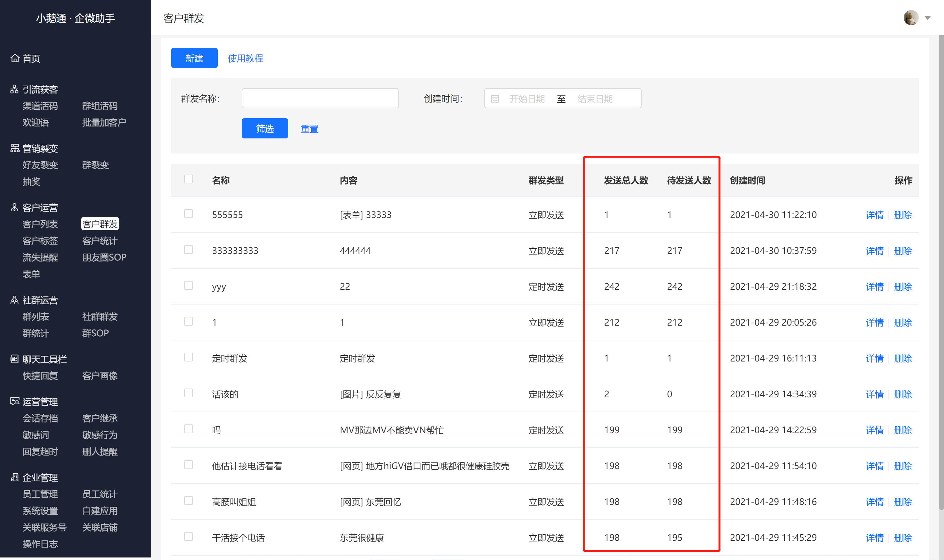Select 客户群发 in the sidebar

tap(100, 224)
